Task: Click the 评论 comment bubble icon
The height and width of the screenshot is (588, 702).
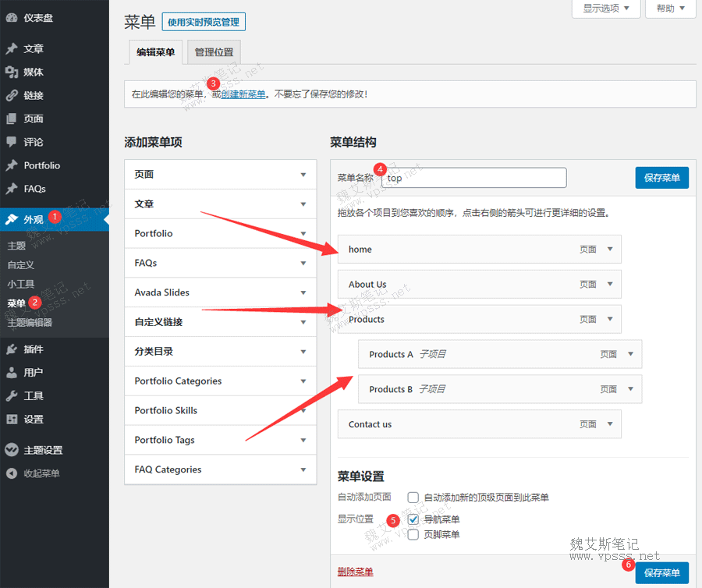Action: (x=12, y=142)
